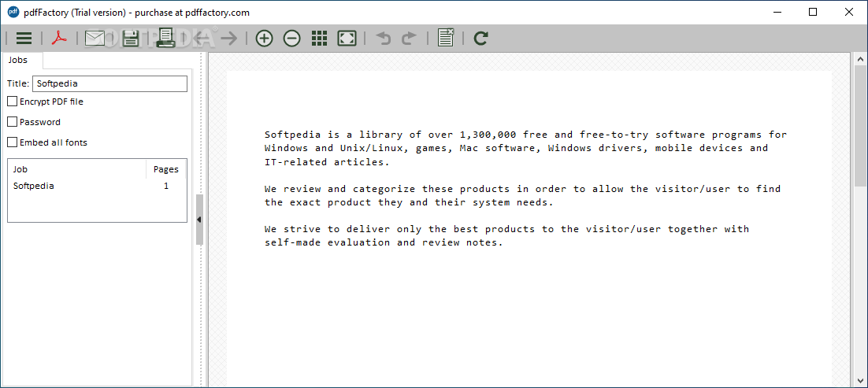This screenshot has height=388, width=868.
Task: Delete page using the page-with-x icon
Action: coord(446,37)
